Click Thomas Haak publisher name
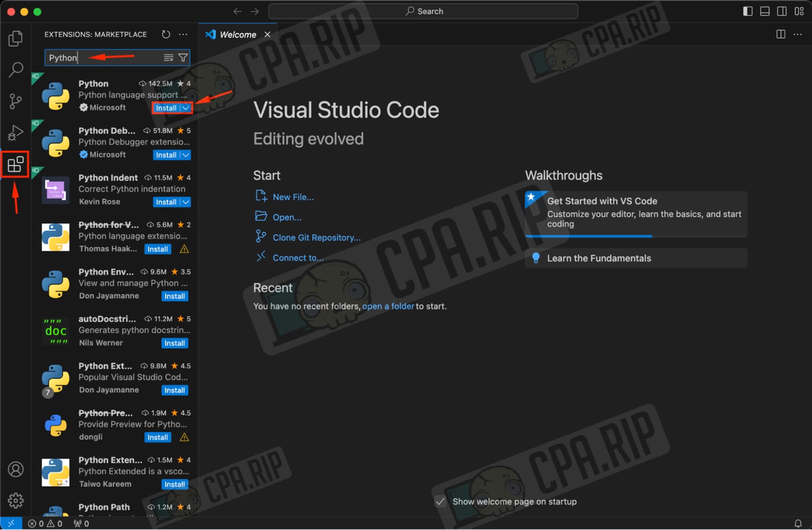 (108, 248)
